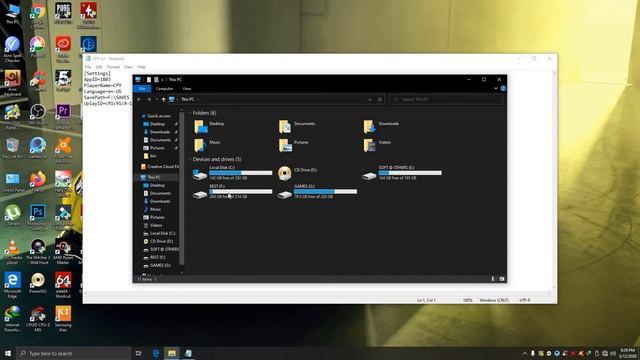Launch OBS Studio from desktop
The height and width of the screenshot is (360, 640).
coord(38,114)
